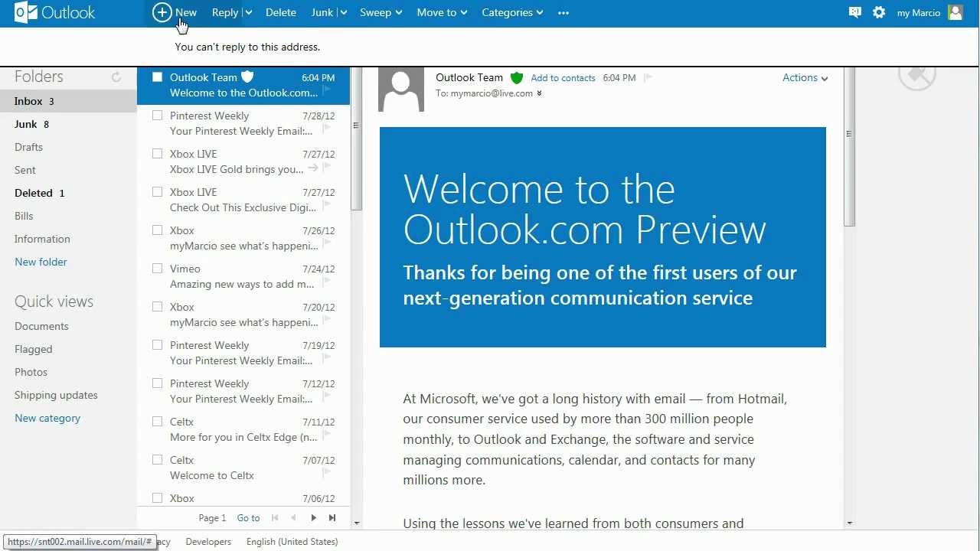Image resolution: width=980 pixels, height=551 pixels.
Task: Compose with the New plus icon
Action: [162, 12]
